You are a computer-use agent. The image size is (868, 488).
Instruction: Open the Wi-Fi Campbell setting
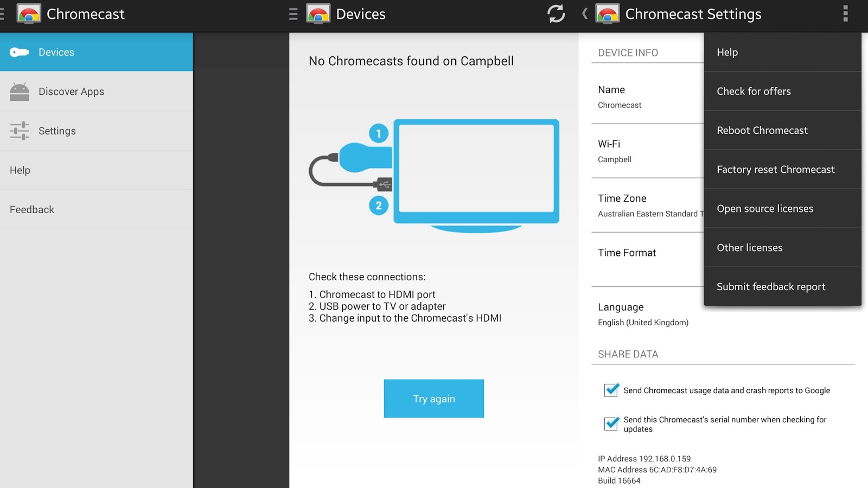[x=648, y=151]
